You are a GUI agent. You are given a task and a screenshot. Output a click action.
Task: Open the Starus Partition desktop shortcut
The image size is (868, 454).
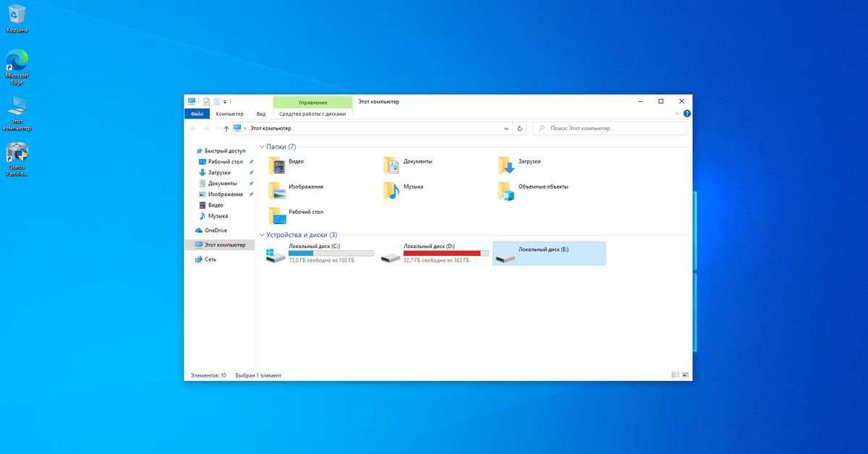click(17, 154)
